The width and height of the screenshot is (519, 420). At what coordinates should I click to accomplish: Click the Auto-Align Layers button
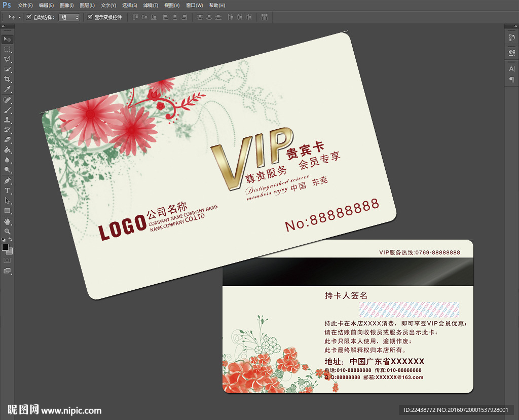coord(264,17)
